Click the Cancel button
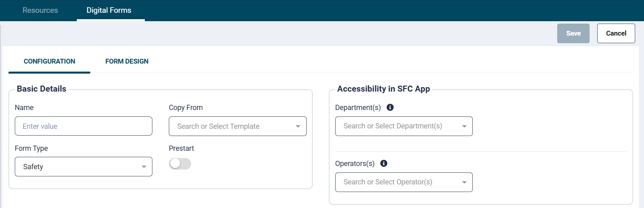 (616, 33)
